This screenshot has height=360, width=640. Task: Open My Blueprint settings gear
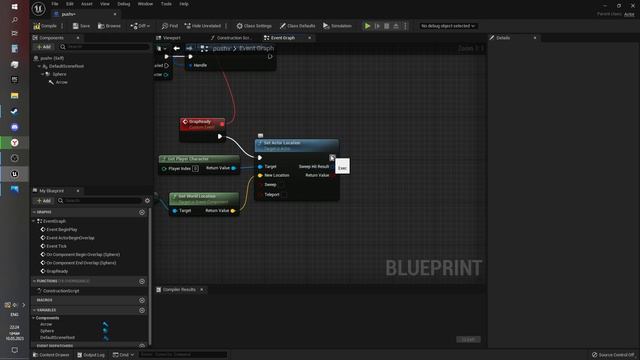(147, 201)
